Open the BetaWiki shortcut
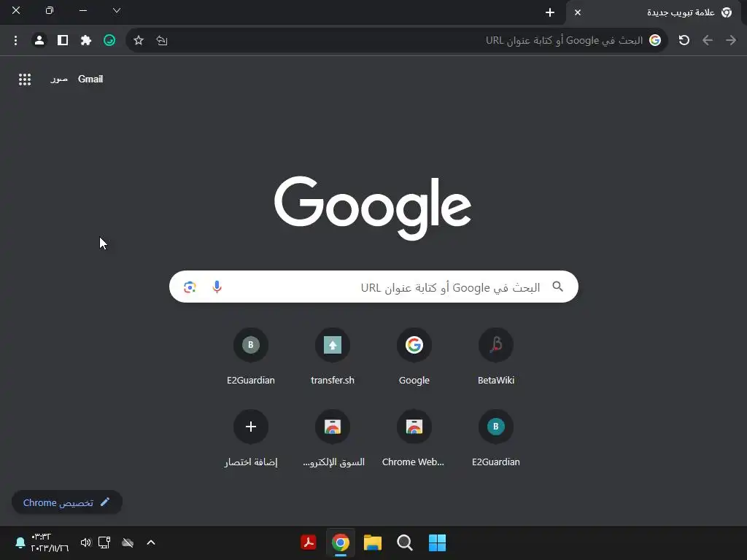 [x=496, y=355]
